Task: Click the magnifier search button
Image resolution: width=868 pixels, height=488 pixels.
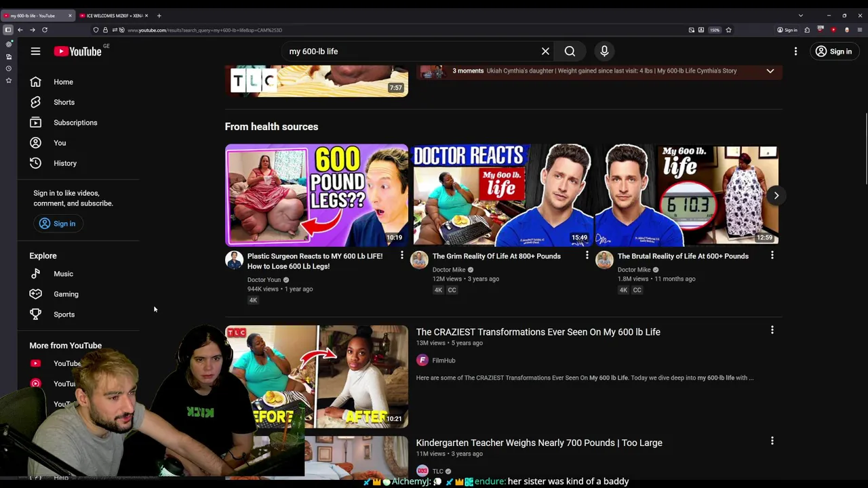Action: (570, 52)
